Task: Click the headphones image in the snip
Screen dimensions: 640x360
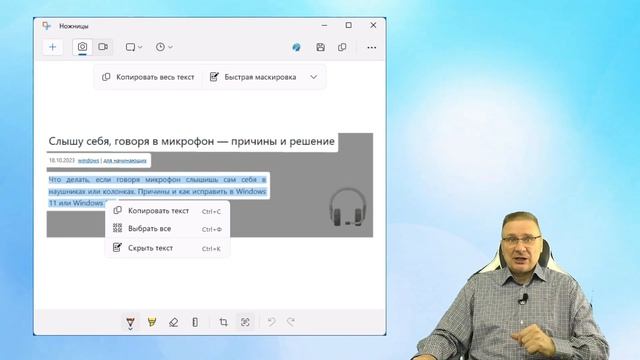Action: pyautogui.click(x=347, y=207)
